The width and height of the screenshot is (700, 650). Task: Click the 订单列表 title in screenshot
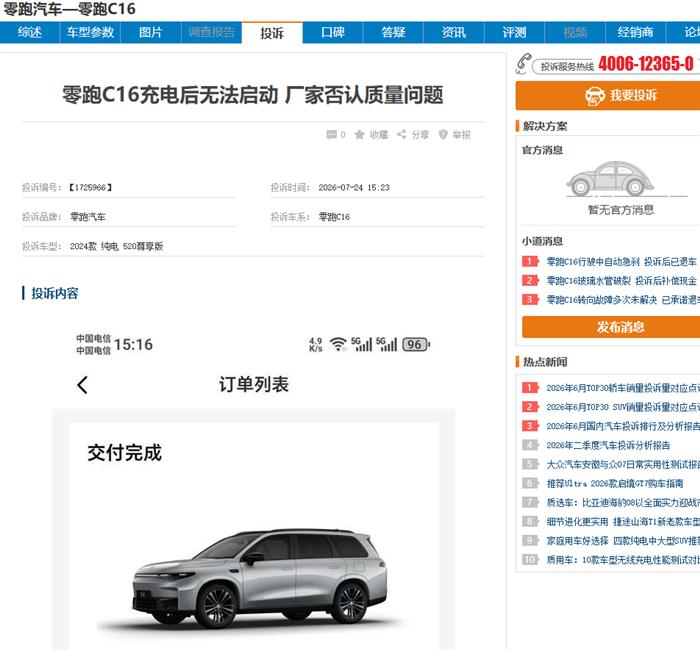[254, 384]
